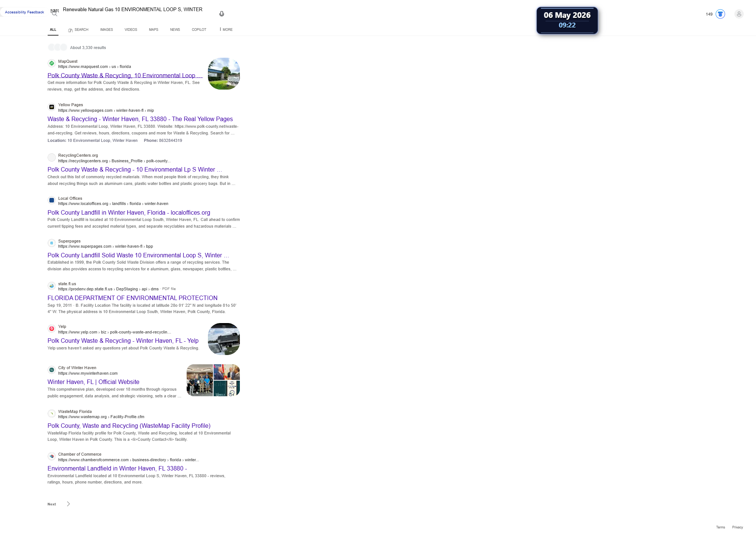Open the user account profile icon
This screenshot has width=756, height=534.
[x=739, y=14]
